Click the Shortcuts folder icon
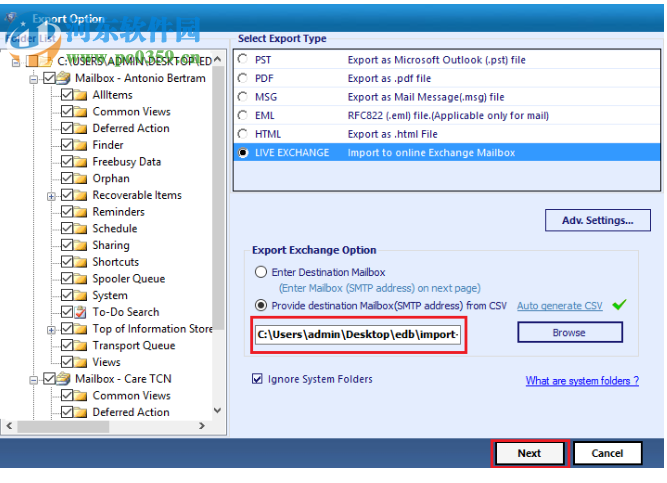 80,262
